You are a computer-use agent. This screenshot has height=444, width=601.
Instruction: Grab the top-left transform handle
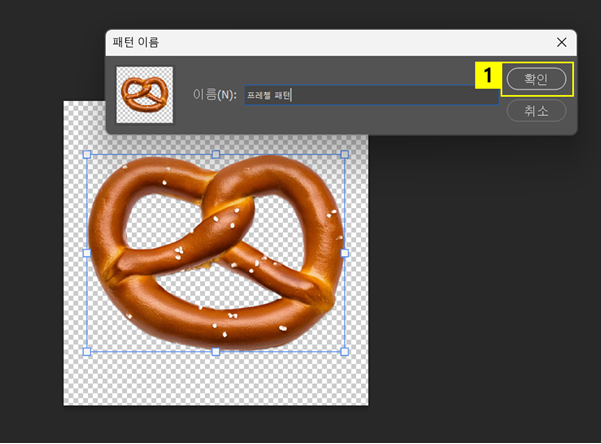[x=87, y=155]
